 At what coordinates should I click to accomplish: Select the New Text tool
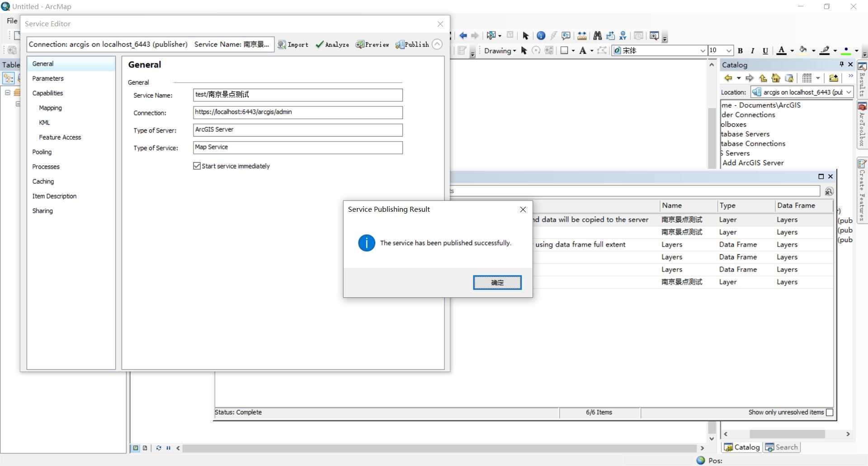pyautogui.click(x=583, y=51)
